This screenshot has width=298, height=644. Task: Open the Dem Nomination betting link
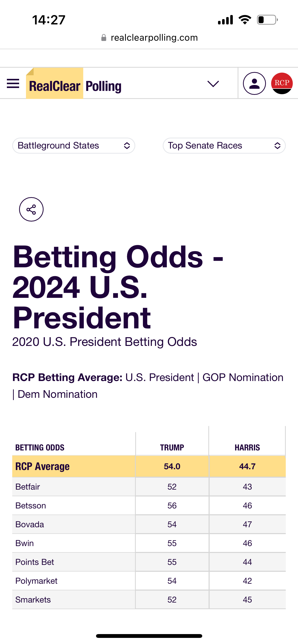coord(58,394)
